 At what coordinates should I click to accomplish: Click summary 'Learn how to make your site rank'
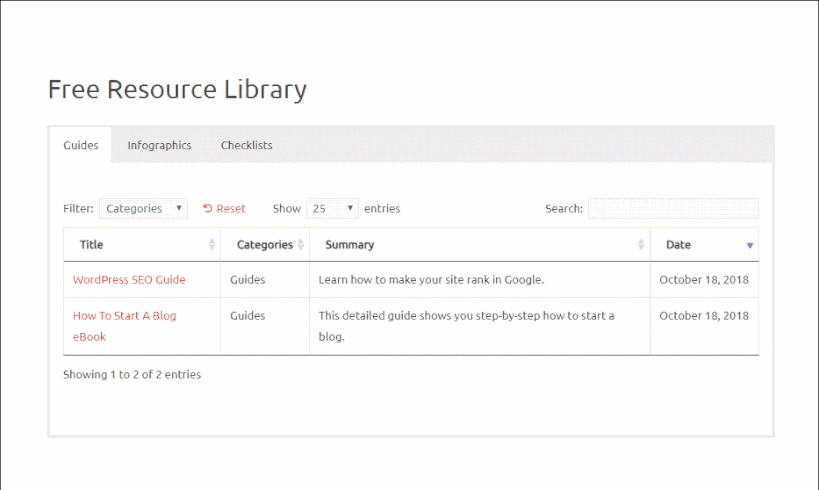[x=431, y=279]
